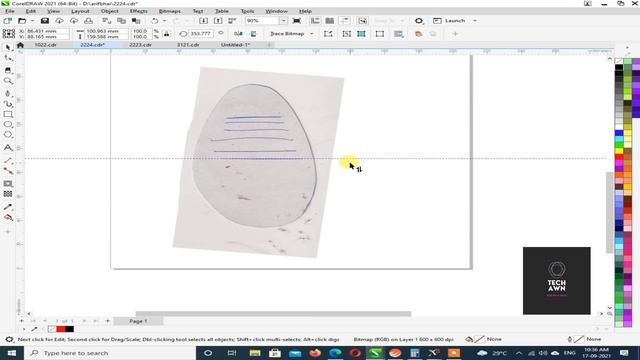Click the Trace Bitmap button
This screenshot has height=360, width=640.
coord(287,33)
